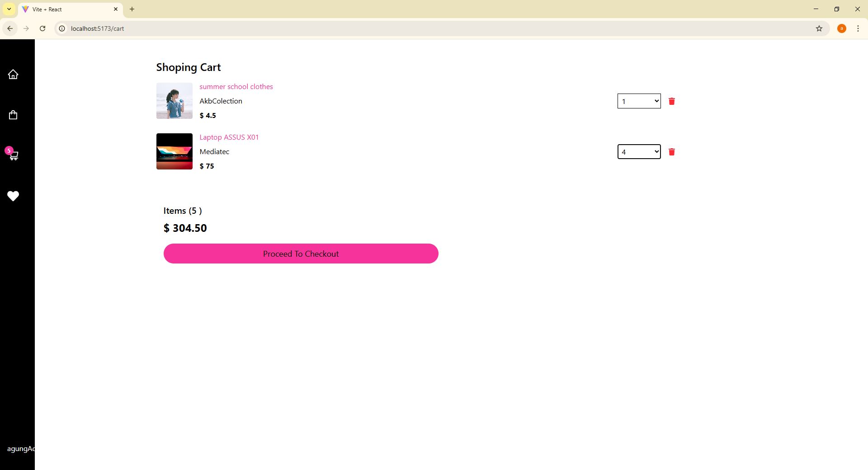Click the cart icon showing badge 5
Image resolution: width=868 pixels, height=470 pixels.
(13, 155)
